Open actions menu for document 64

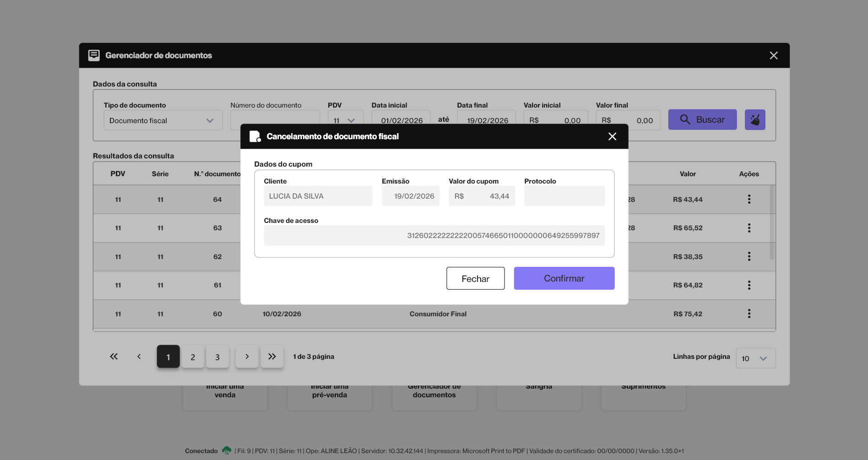pyautogui.click(x=749, y=199)
